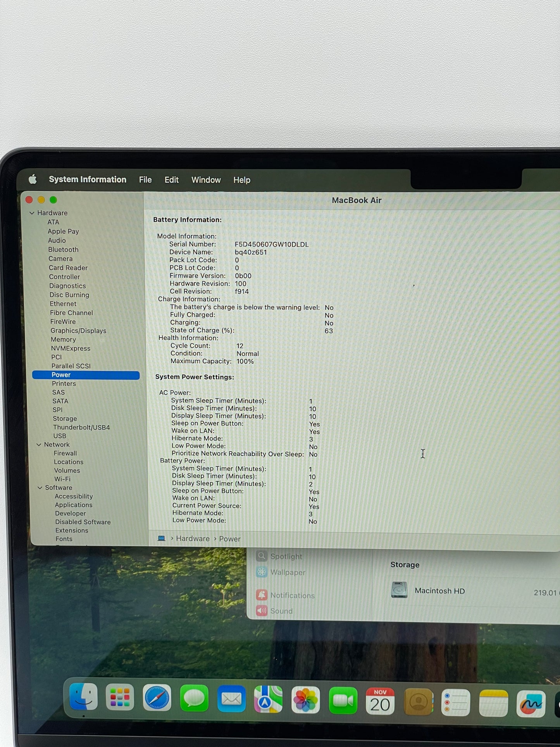Collapse the Hardware section chevron
Screen dimensions: 560x747
pyautogui.click(x=32, y=213)
